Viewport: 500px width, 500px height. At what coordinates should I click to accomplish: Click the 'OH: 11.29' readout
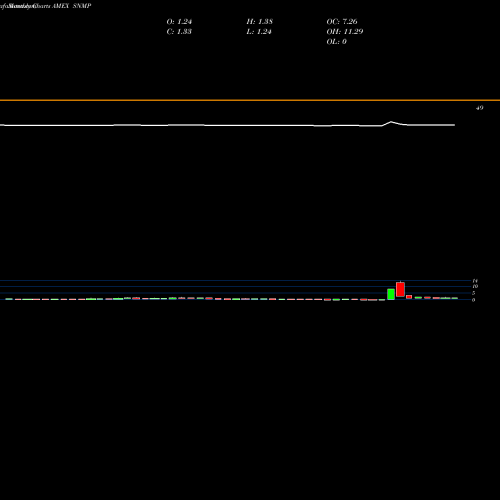click(345, 32)
